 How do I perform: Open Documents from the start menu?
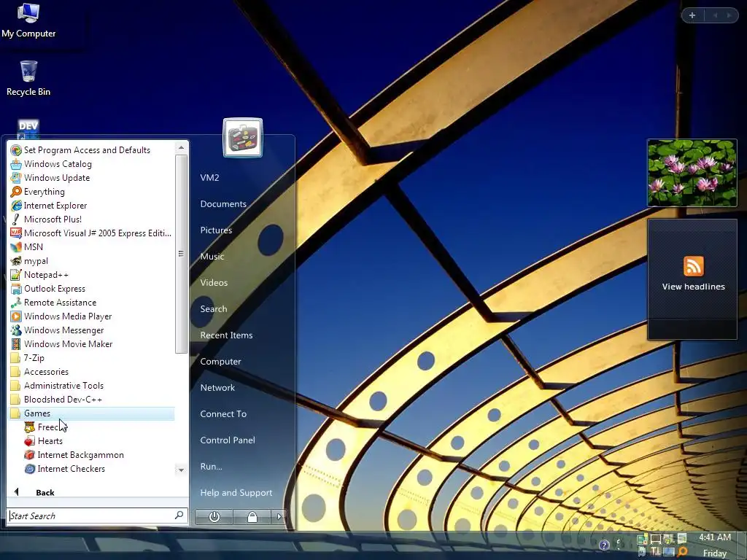[x=223, y=204]
